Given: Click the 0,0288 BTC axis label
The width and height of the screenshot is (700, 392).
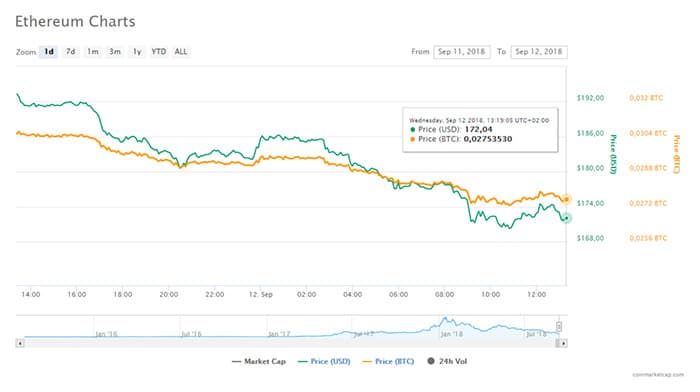Looking at the screenshot, I should point(648,168).
